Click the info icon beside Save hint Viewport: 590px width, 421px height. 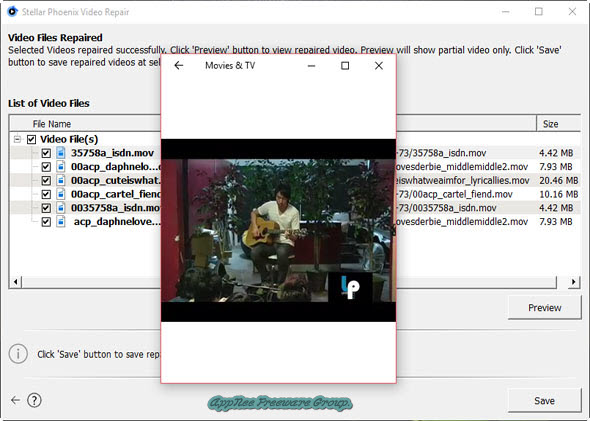pyautogui.click(x=18, y=354)
